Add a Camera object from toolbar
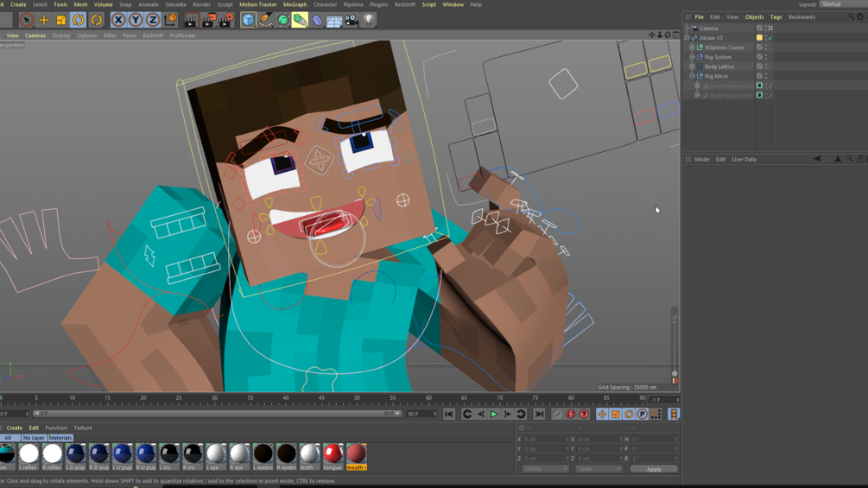Viewport: 868px width, 488px height. pyautogui.click(x=352, y=21)
